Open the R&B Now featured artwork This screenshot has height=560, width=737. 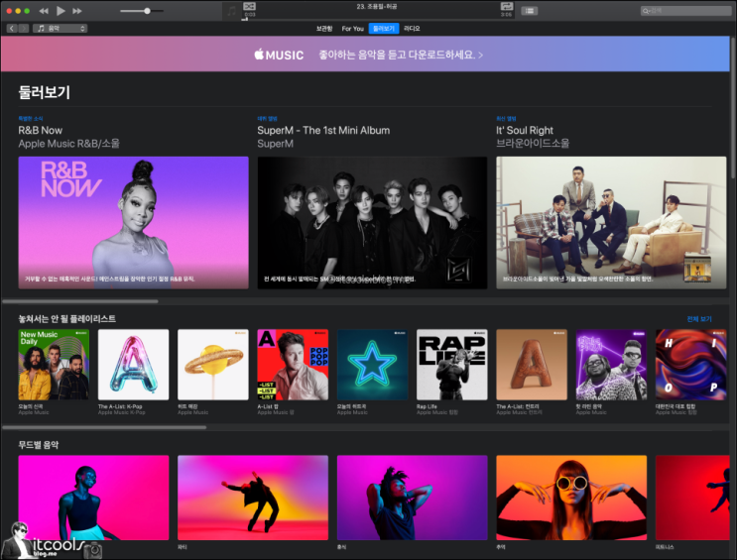point(134,223)
